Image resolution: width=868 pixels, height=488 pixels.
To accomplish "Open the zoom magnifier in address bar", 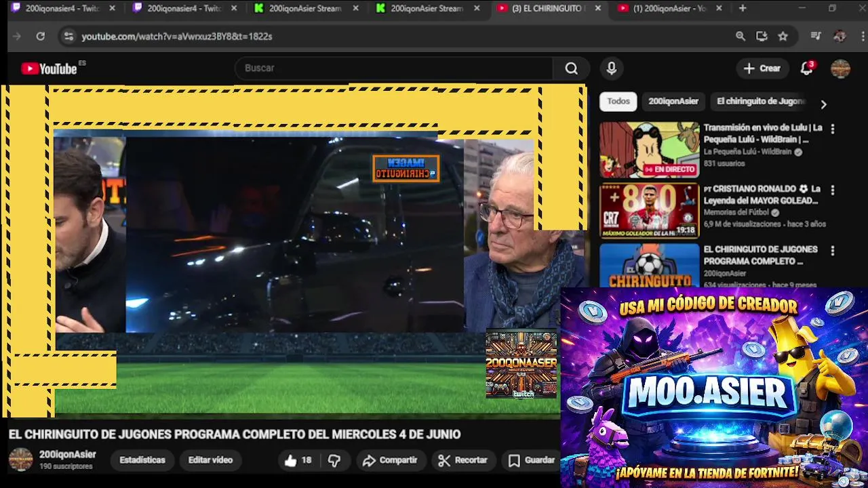I will pos(741,36).
